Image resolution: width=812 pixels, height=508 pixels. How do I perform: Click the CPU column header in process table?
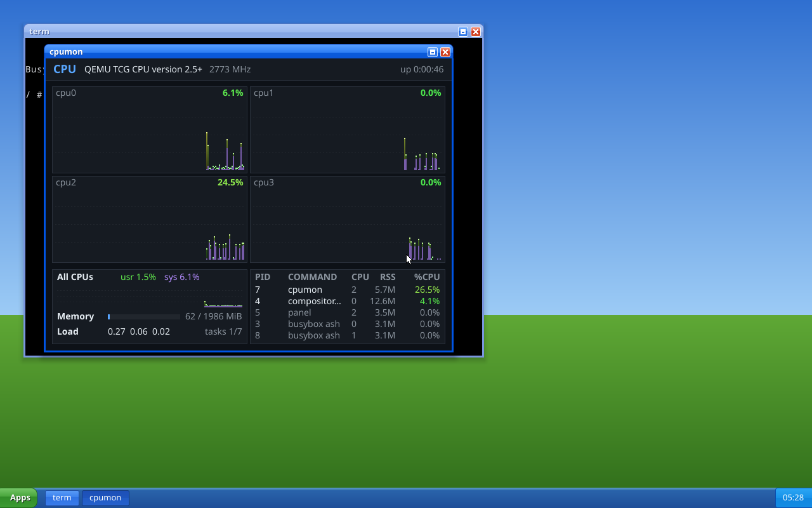(360, 277)
